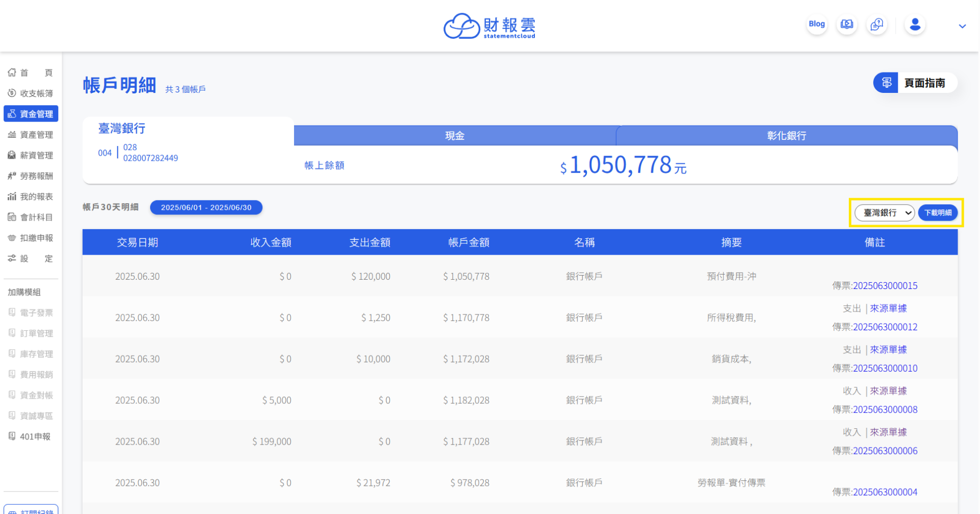Viewport: 980px width, 514px height.
Task: Open the Blog icon in header
Action: tap(817, 24)
